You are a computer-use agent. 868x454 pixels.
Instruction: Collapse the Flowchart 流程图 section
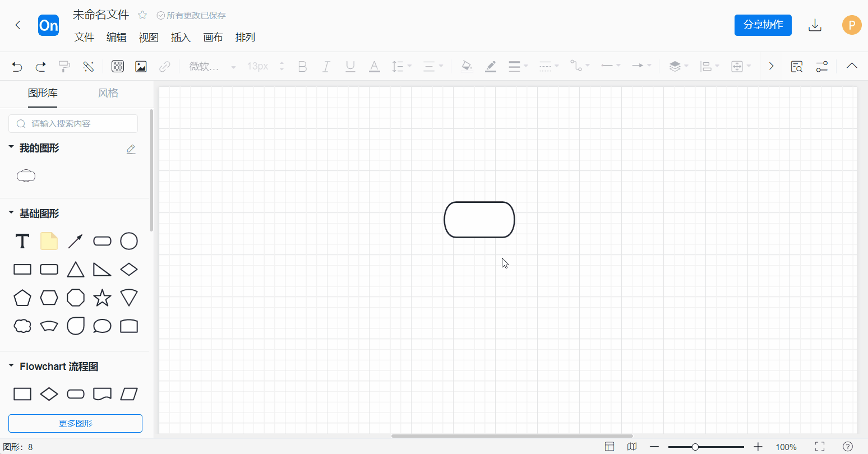[11, 366]
